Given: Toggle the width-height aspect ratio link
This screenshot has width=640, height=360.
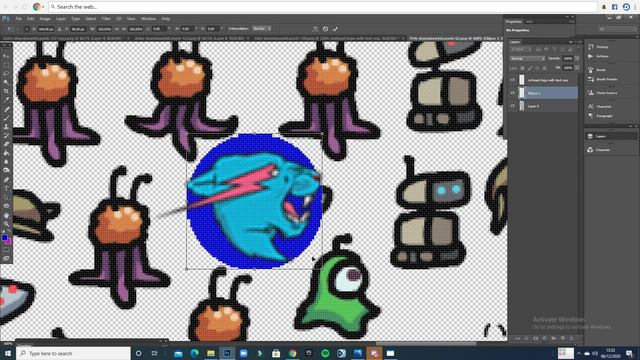Looking at the screenshot, I should coord(118,29).
